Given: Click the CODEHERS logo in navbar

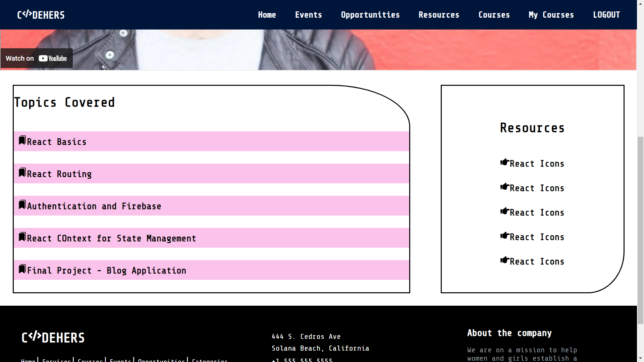Looking at the screenshot, I should [41, 15].
